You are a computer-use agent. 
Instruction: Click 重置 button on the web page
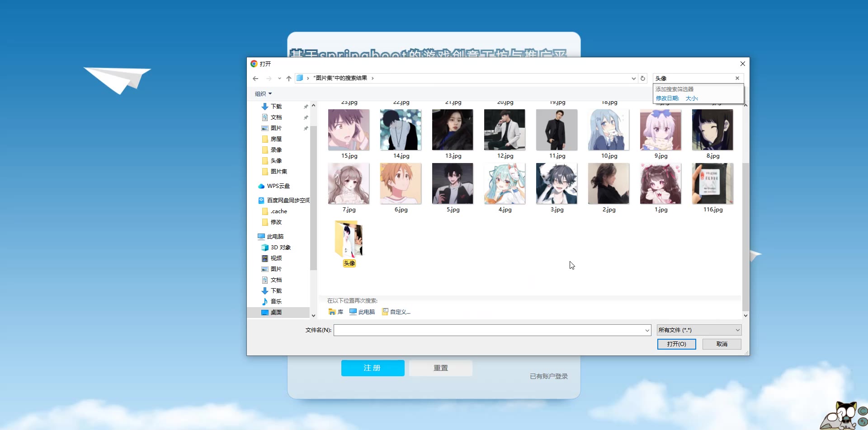click(441, 368)
